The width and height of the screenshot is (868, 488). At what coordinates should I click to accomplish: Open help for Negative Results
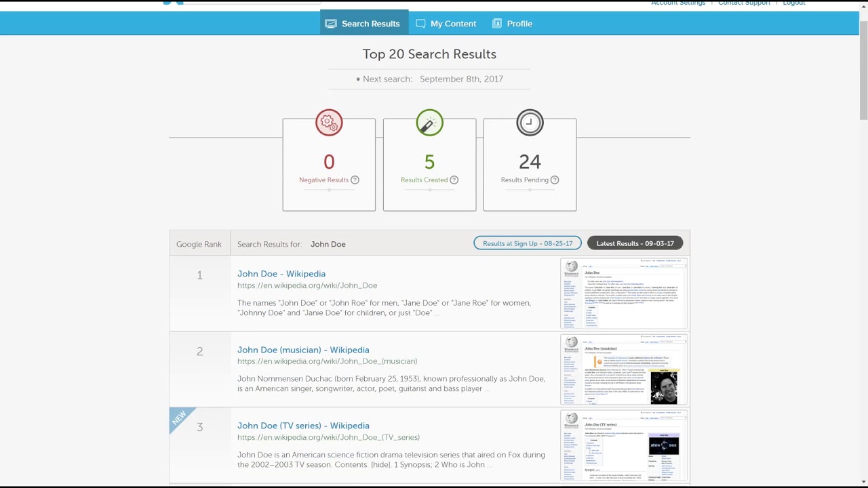pos(355,180)
